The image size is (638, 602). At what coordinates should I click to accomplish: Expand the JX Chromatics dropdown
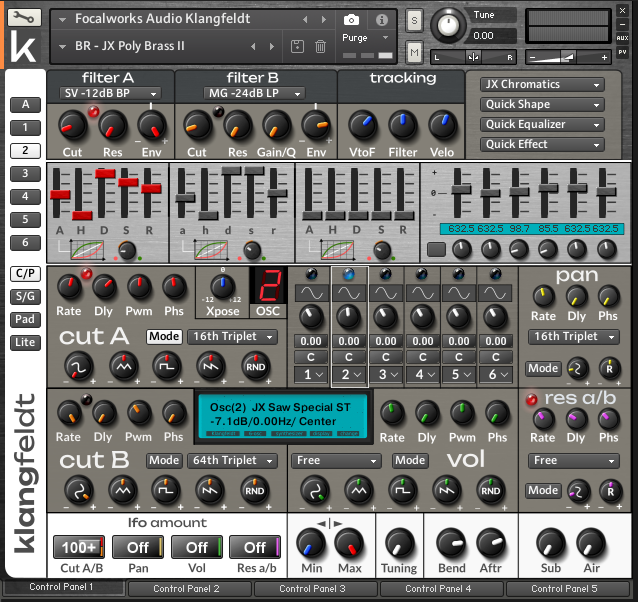[542, 85]
